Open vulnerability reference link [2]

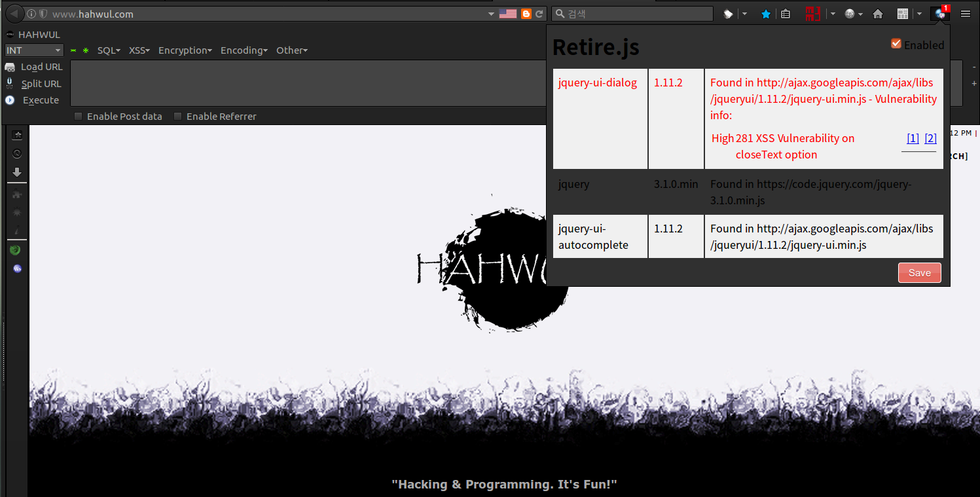(x=930, y=138)
